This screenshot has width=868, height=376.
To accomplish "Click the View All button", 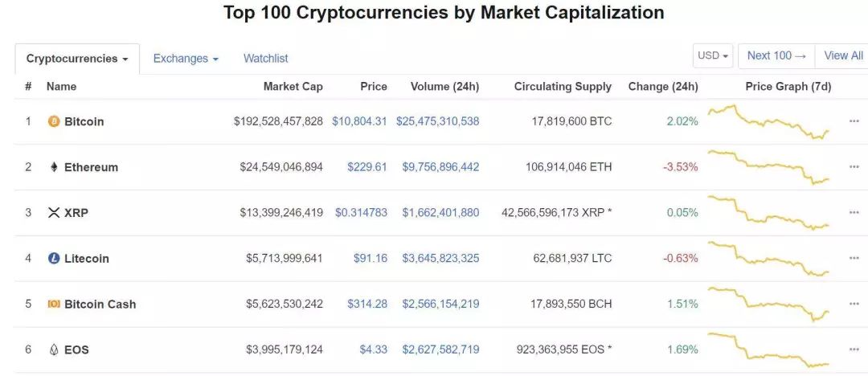I will (843, 56).
